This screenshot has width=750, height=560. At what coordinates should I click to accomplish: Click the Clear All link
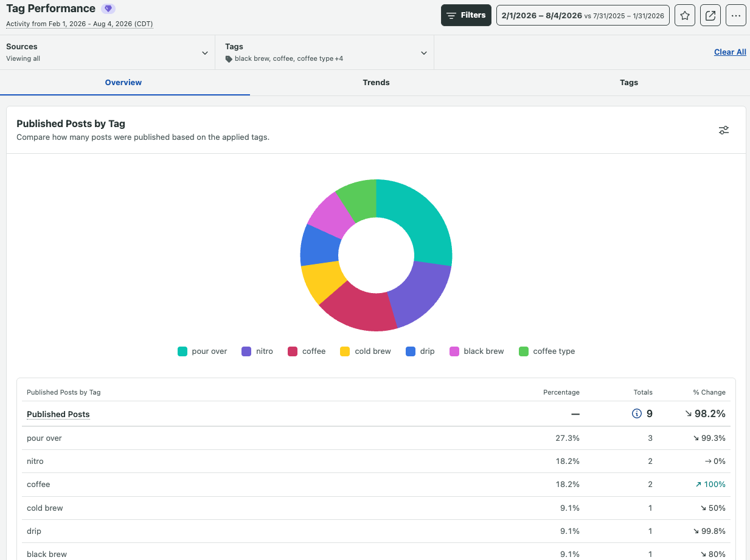point(730,52)
